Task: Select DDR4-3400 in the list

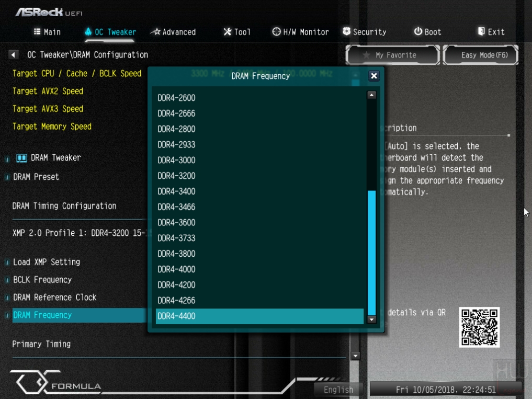Action: (259, 191)
